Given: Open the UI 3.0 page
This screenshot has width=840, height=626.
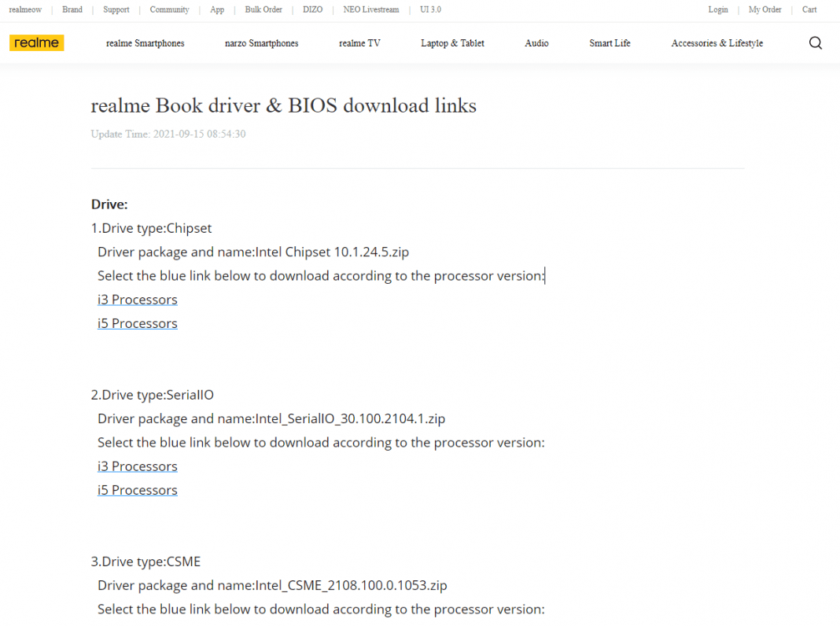Looking at the screenshot, I should pyautogui.click(x=429, y=9).
